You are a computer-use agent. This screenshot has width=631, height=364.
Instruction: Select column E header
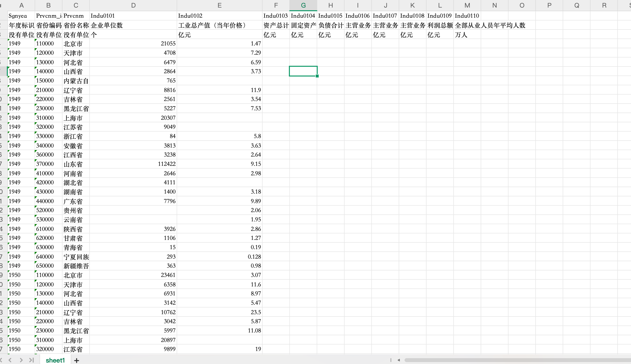click(220, 5)
